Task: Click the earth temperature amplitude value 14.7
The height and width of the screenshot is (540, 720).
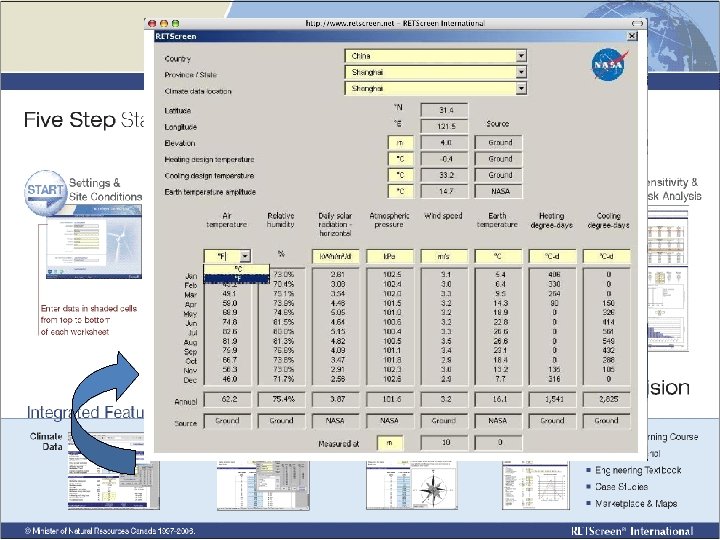Action: pos(444,191)
